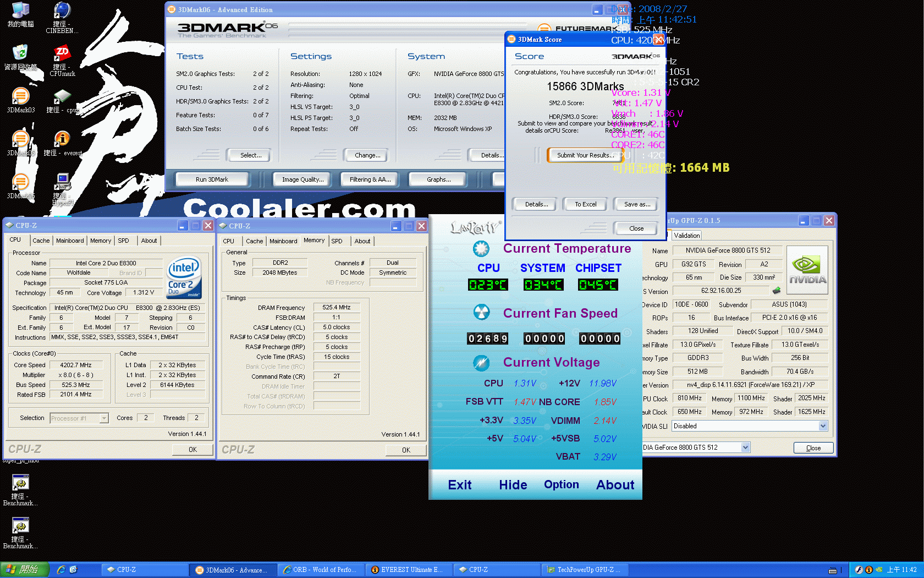The height and width of the screenshot is (578, 924).
Task: Click the 3DMark Score dialog title icon
Action: pyautogui.click(x=512, y=39)
